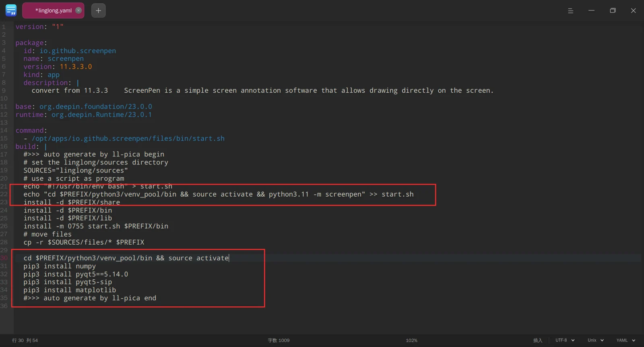Click org.deepin.foundation/23.0.0 base value
Image resolution: width=644 pixels, height=347 pixels.
96,106
